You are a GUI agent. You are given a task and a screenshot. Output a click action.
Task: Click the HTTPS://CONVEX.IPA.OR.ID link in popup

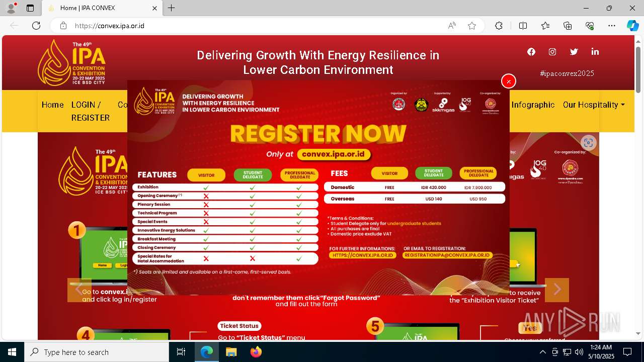pos(363,255)
